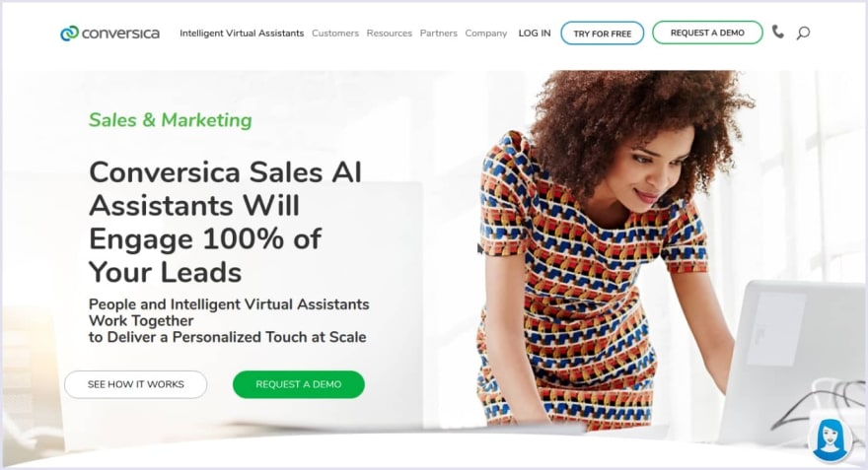Click the LOG IN link
The image size is (868, 470).
point(535,34)
